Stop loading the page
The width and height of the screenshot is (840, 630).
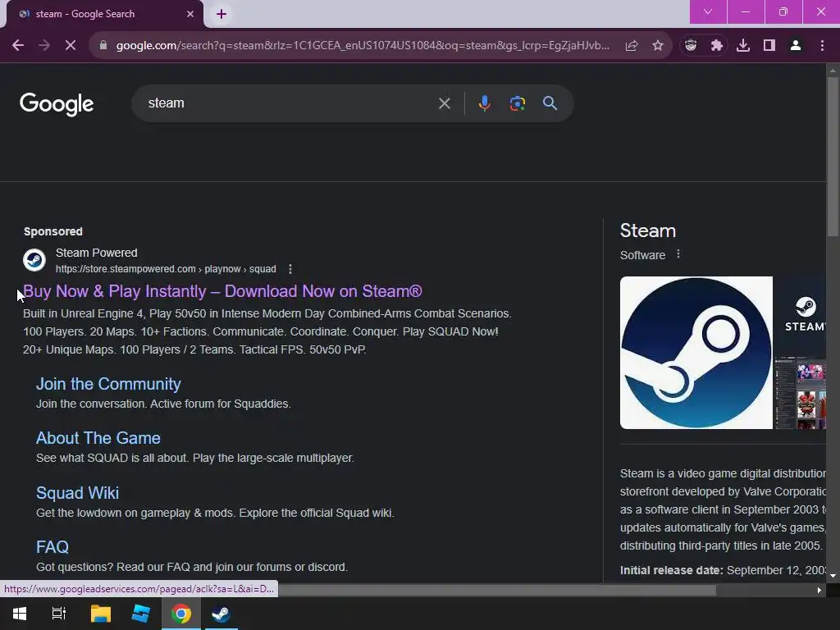coord(71,46)
